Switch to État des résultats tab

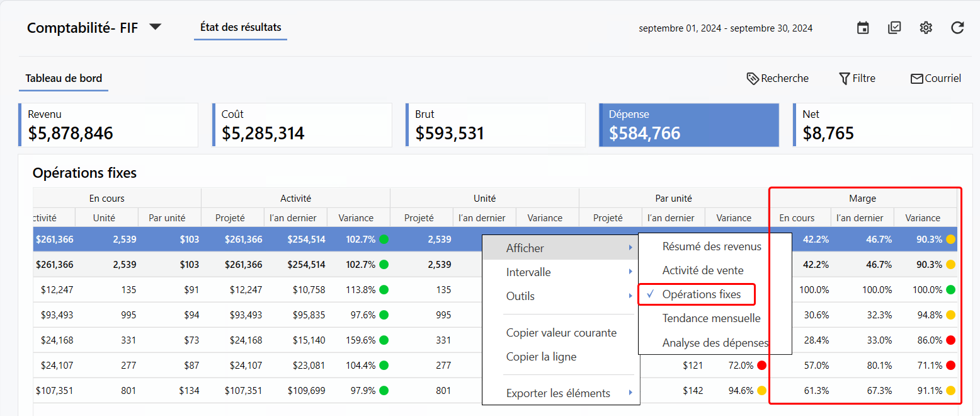click(241, 28)
